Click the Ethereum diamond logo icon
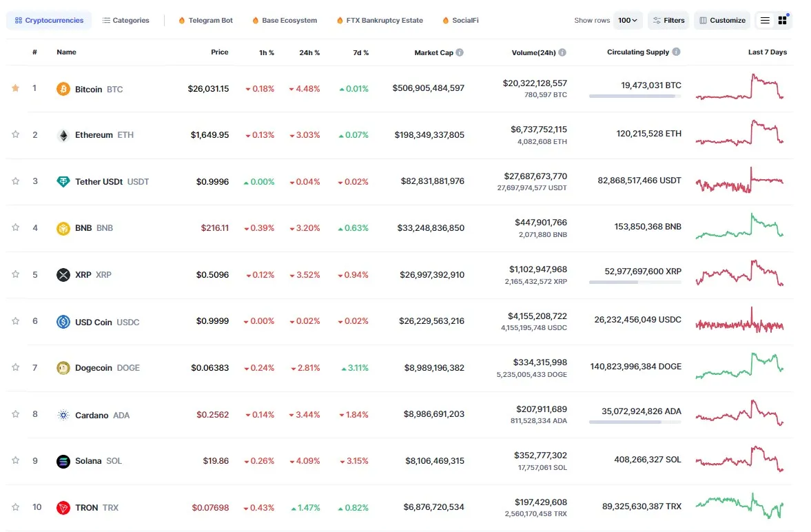 pyautogui.click(x=63, y=135)
